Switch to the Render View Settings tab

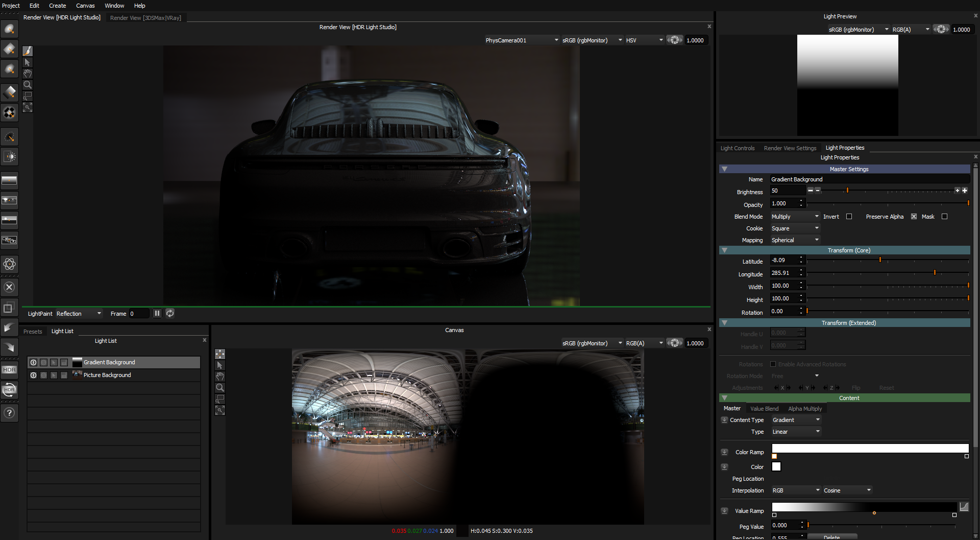(790, 148)
